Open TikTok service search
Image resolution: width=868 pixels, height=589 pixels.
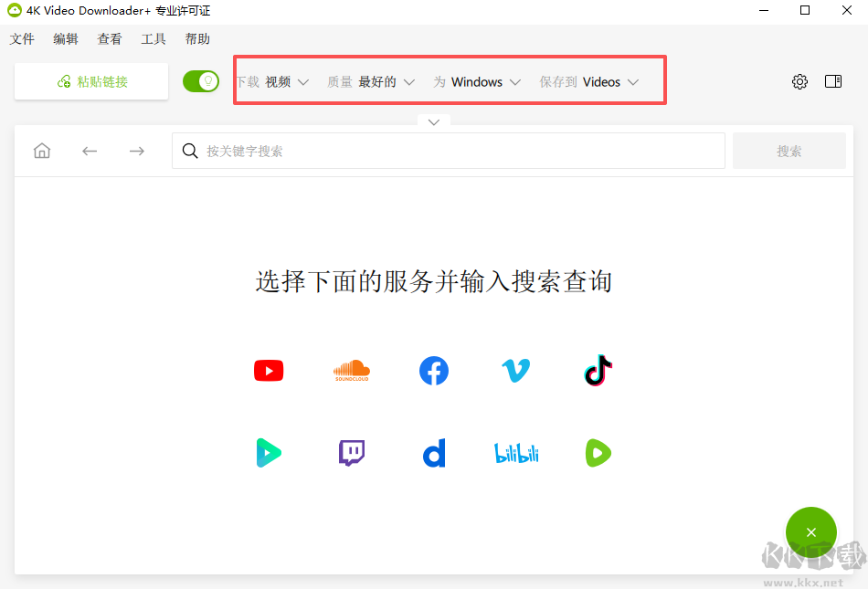598,370
